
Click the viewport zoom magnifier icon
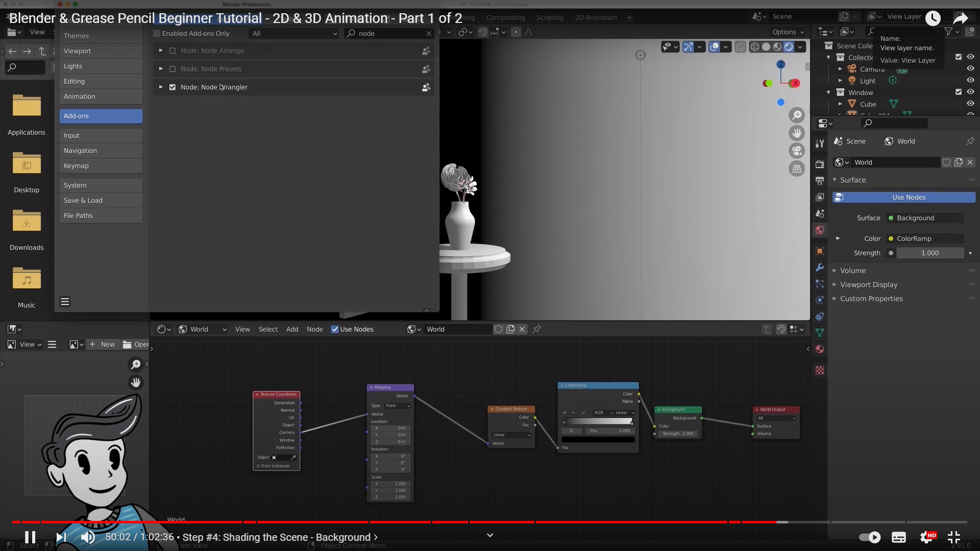coord(796,115)
